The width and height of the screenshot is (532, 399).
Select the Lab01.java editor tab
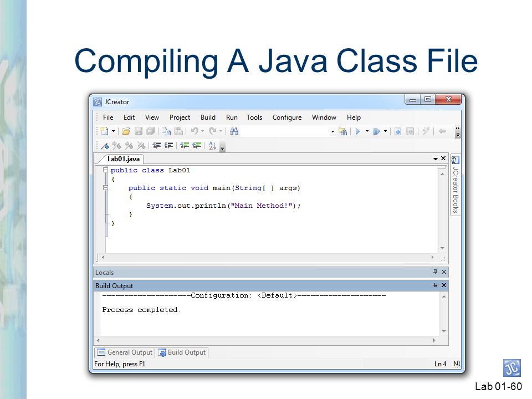point(123,159)
